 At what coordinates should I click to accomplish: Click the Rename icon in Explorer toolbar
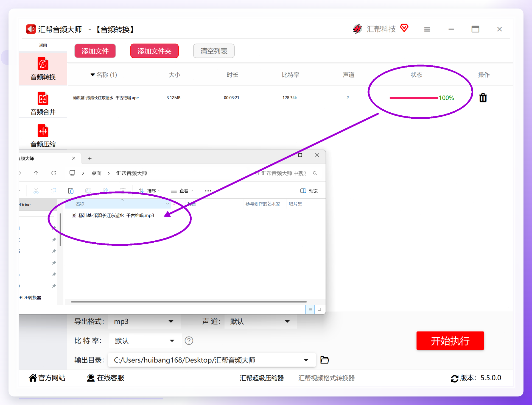pyautogui.click(x=88, y=191)
